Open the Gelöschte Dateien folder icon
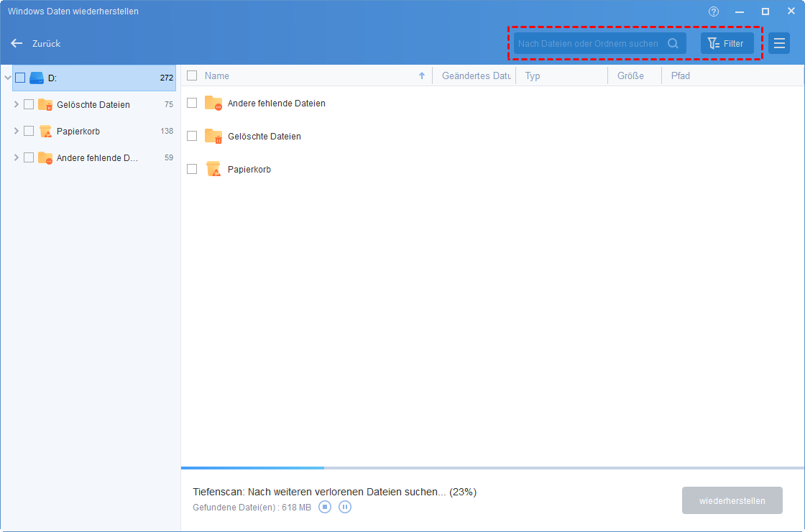Image resolution: width=805 pixels, height=532 pixels. [x=213, y=135]
